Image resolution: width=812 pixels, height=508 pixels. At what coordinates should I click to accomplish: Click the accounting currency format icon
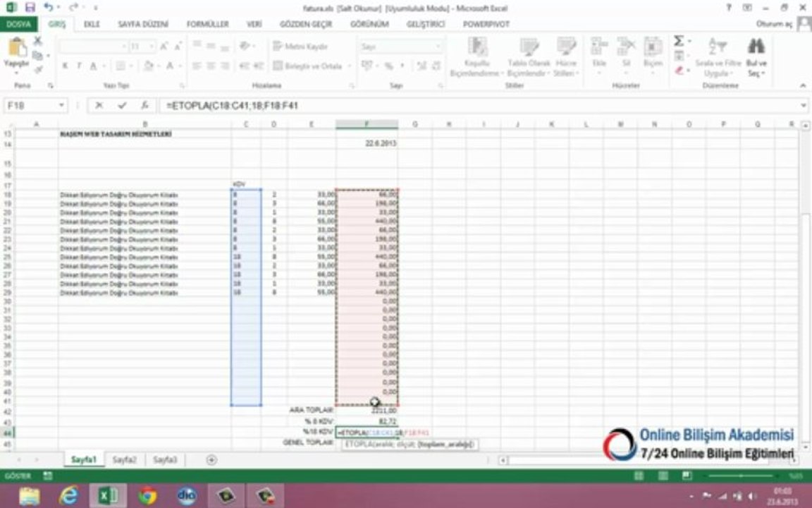[367, 66]
